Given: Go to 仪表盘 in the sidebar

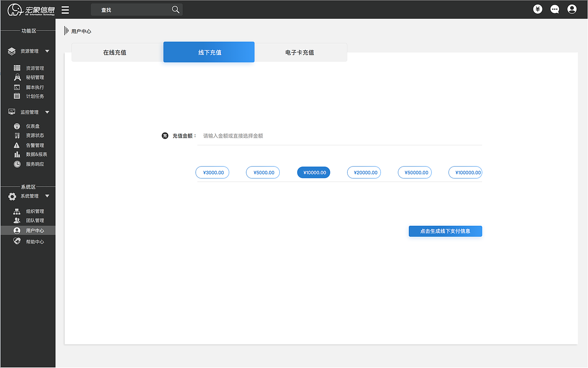Looking at the screenshot, I should tap(33, 126).
